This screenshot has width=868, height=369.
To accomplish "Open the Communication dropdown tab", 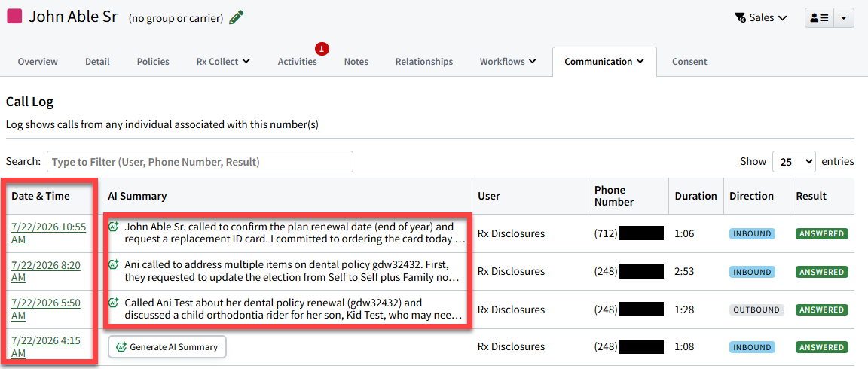I will click(x=604, y=62).
